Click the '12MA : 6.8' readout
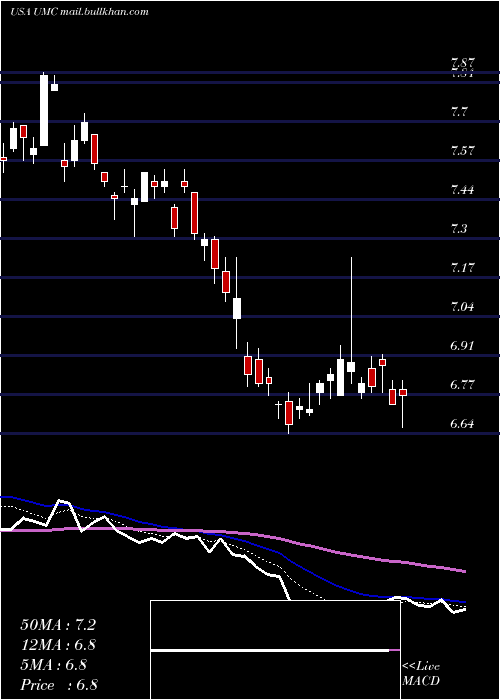The height and width of the screenshot is (700, 500). pyautogui.click(x=59, y=645)
